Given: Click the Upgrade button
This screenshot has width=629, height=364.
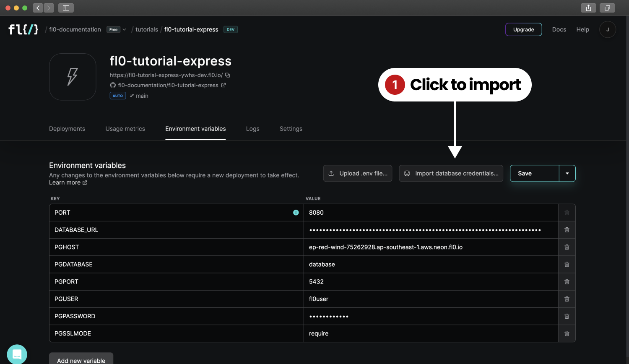Looking at the screenshot, I should [x=524, y=29].
